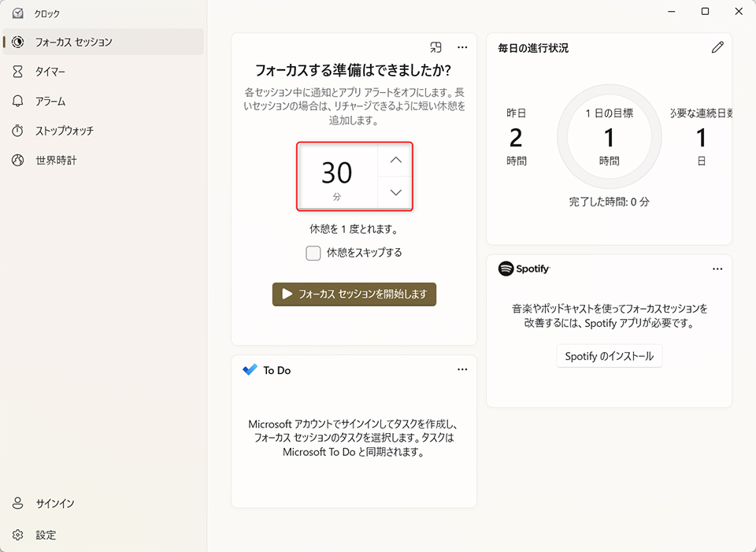The image size is (756, 552).
Task: Open more options on the Spotify card
Action: point(717,269)
